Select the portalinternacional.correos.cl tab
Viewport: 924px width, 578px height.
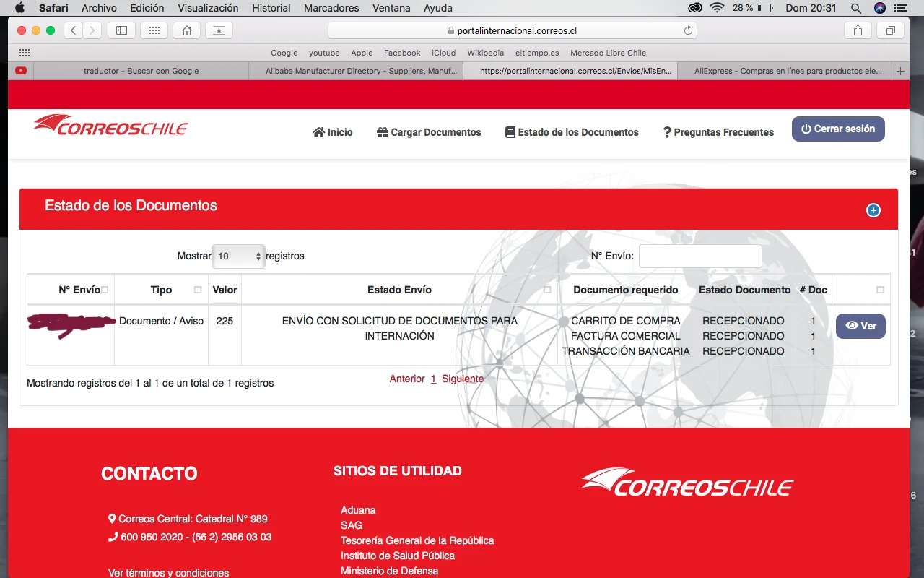[570, 71]
